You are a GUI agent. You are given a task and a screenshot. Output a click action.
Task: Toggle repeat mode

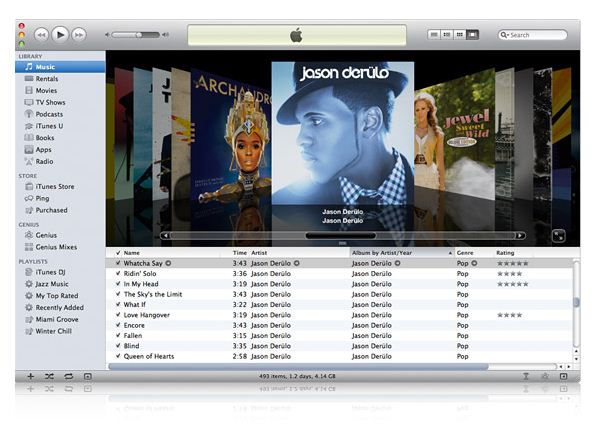tap(69, 376)
